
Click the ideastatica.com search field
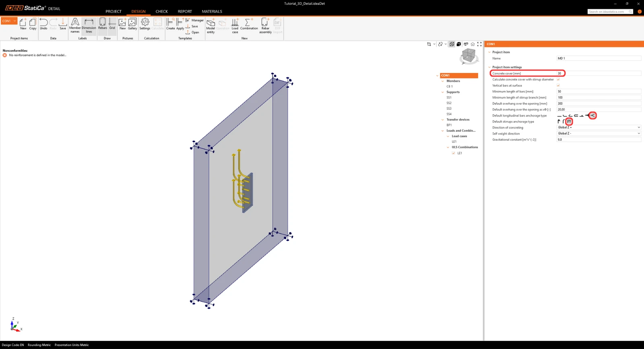(610, 12)
